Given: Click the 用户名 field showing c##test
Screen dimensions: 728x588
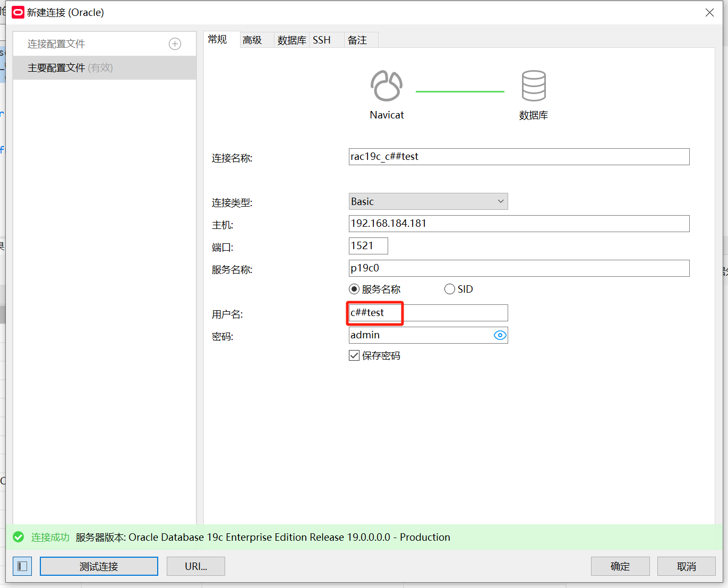Looking at the screenshot, I should click(428, 313).
